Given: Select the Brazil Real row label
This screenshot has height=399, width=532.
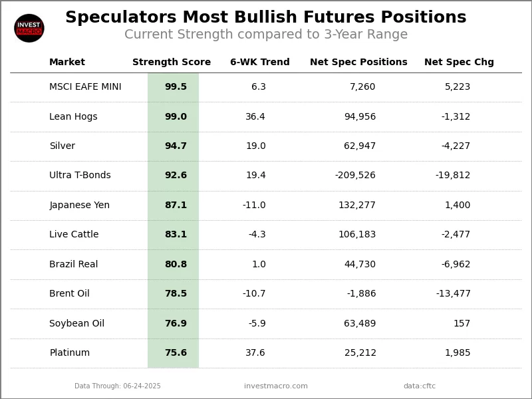Looking at the screenshot, I should [73, 265].
